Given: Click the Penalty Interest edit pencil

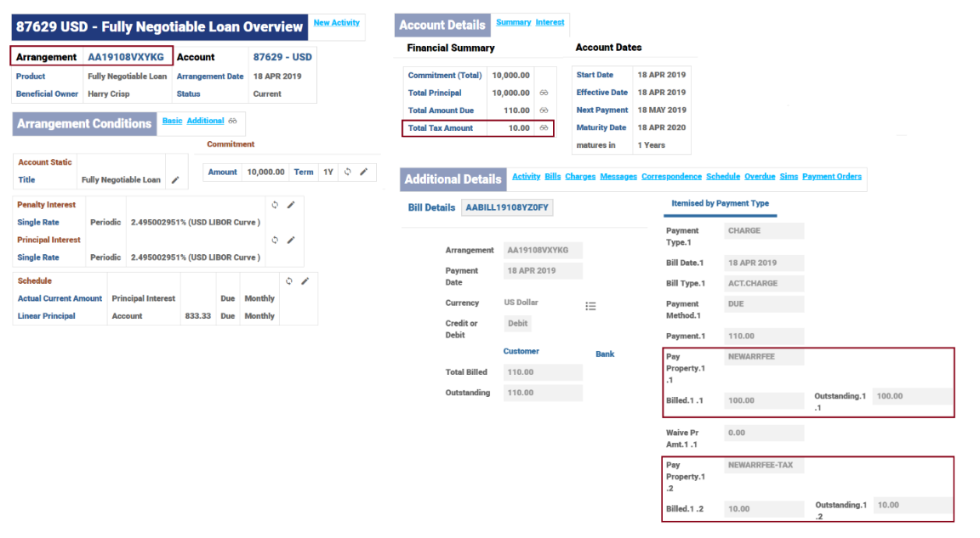Looking at the screenshot, I should point(290,205).
